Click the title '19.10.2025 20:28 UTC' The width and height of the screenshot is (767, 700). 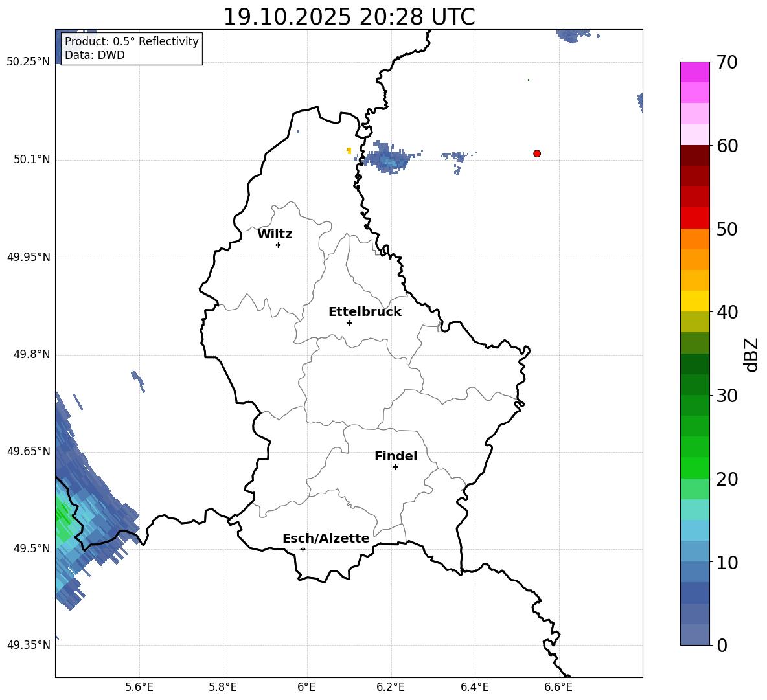tap(349, 17)
